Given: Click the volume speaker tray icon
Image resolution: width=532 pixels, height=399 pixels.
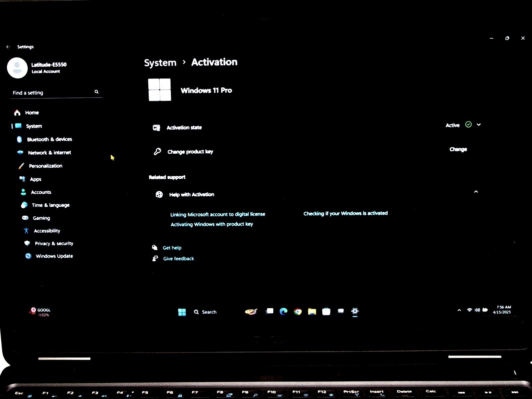Looking at the screenshot, I should (477, 310).
